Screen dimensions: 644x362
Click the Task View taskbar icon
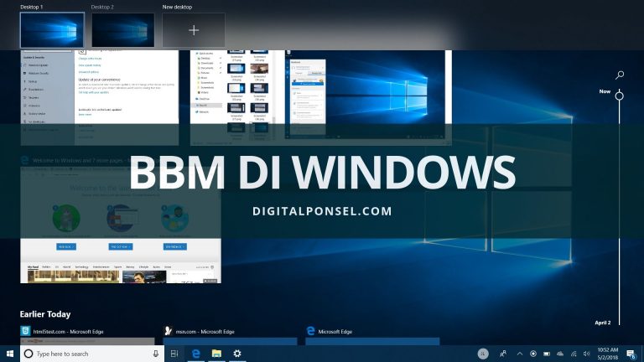pos(174,354)
